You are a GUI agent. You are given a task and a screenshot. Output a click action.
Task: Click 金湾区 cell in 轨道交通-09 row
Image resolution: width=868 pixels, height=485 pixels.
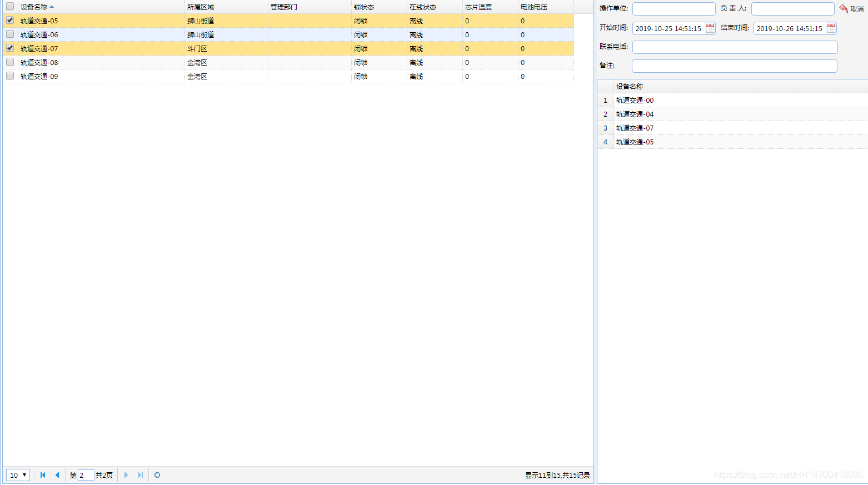coord(226,77)
